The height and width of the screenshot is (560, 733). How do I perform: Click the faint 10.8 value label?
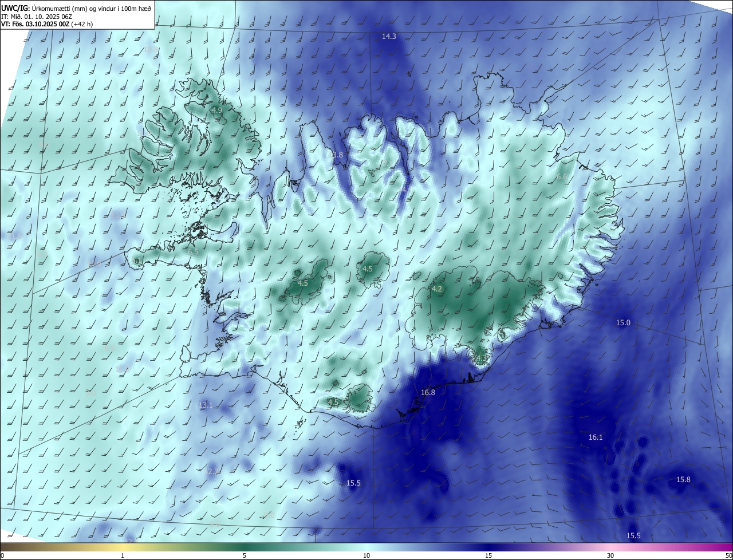(x=150, y=50)
